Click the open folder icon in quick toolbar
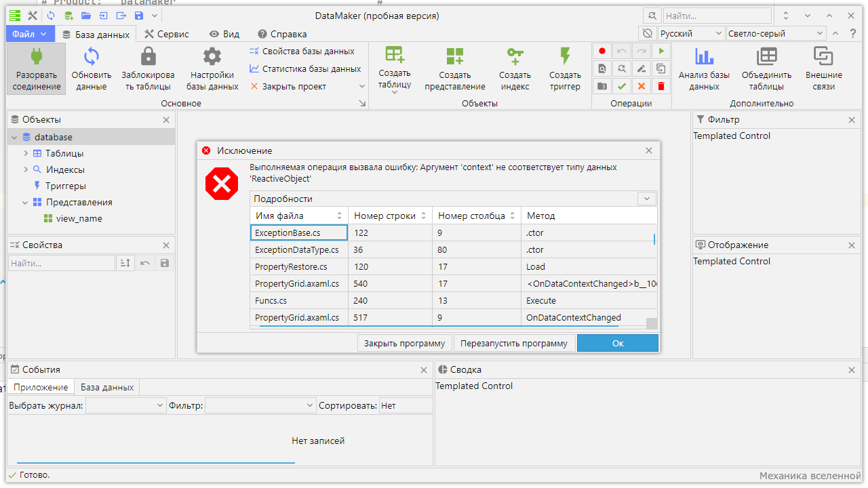 tap(86, 16)
